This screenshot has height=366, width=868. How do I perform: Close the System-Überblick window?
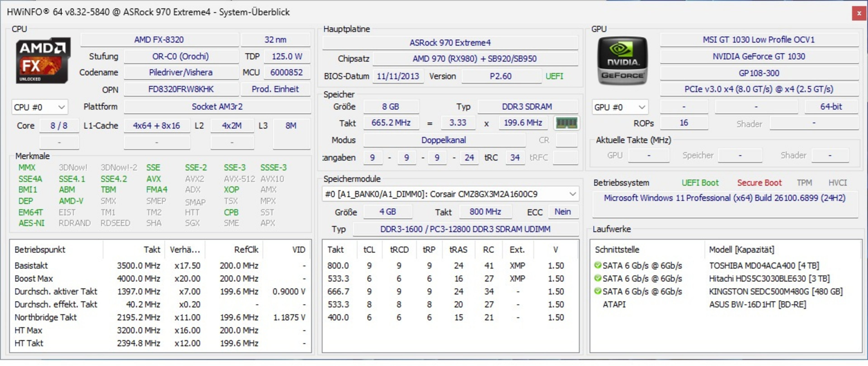coord(859,14)
